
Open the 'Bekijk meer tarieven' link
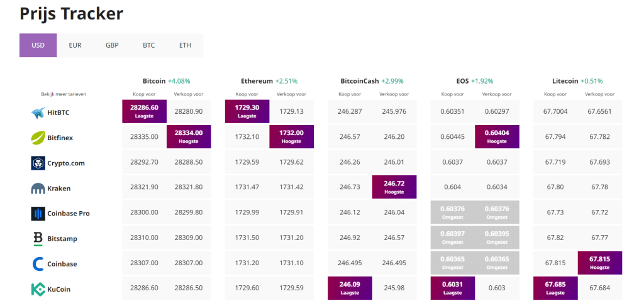(x=64, y=94)
